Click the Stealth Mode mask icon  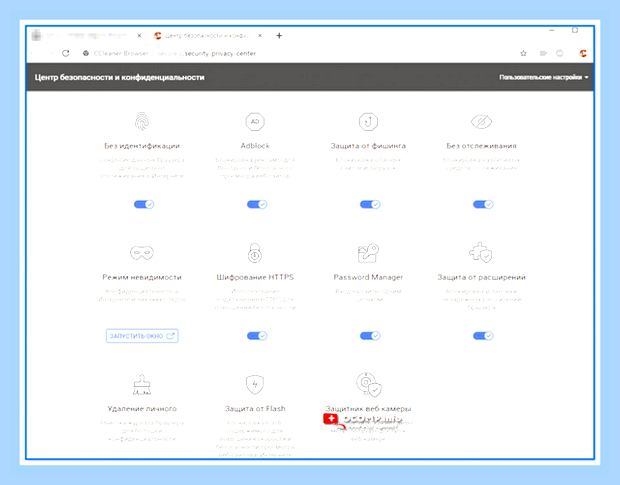(x=142, y=253)
